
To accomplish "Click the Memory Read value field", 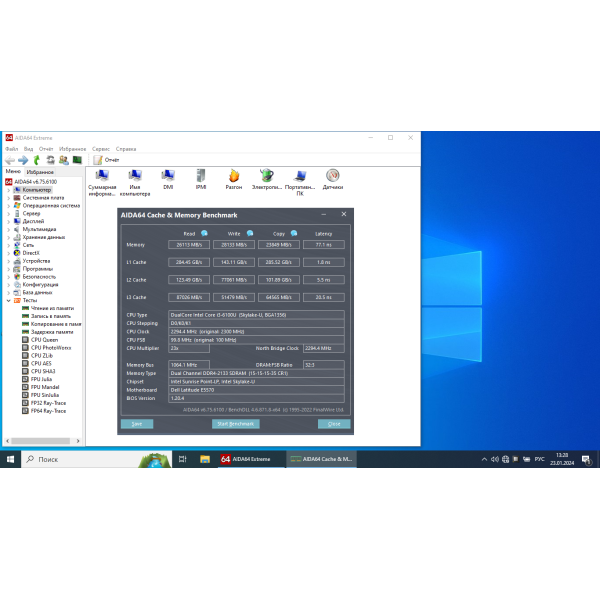I will click(x=189, y=245).
